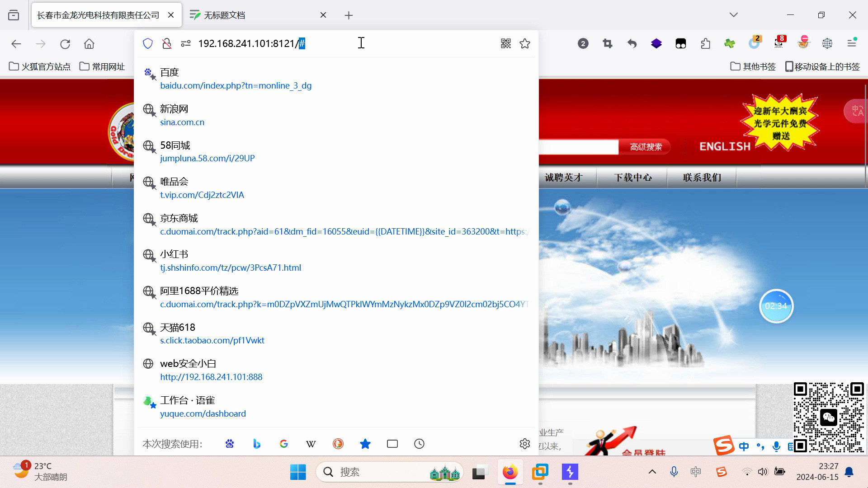The image size is (868, 488).
Task: Click the QR code icon in address bar
Action: [x=506, y=43]
